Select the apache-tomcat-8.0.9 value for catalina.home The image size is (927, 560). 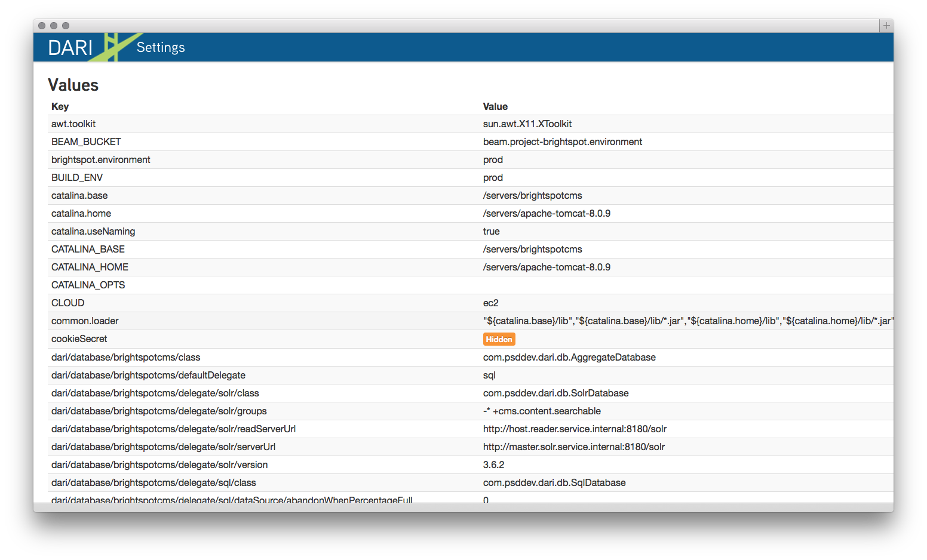tap(547, 213)
